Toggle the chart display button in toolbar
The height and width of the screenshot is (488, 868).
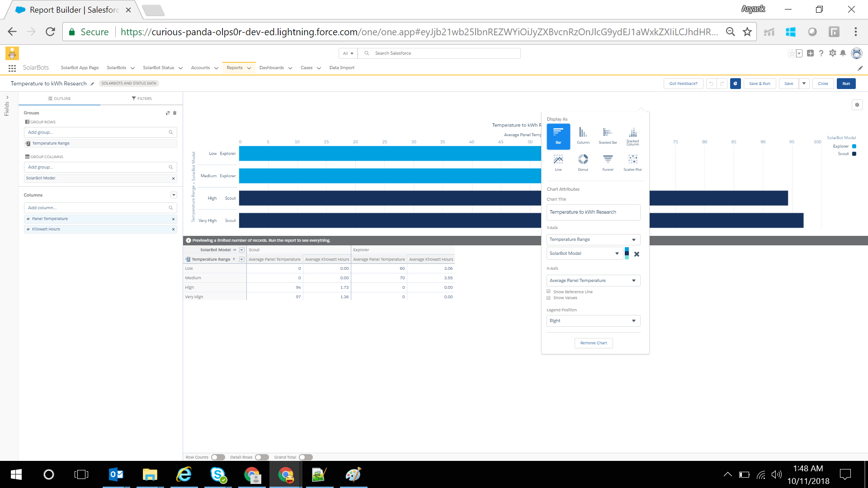point(736,84)
